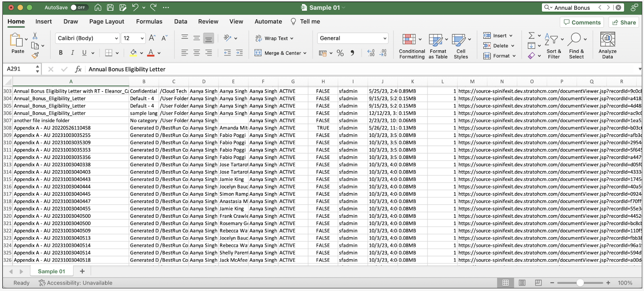Image resolution: width=644 pixels, height=291 pixels.
Task: Toggle the AutoSave switch
Action: pos(78,8)
